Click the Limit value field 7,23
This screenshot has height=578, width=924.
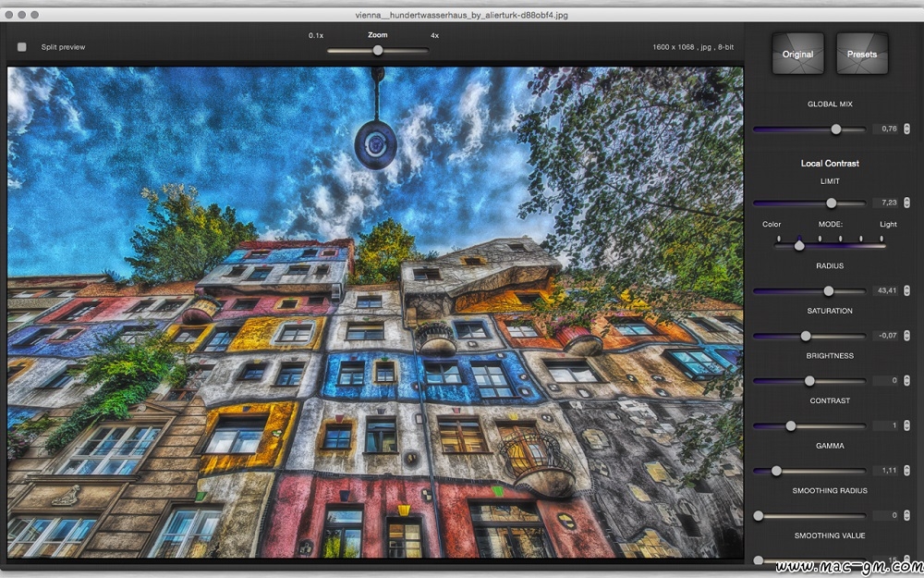(885, 203)
